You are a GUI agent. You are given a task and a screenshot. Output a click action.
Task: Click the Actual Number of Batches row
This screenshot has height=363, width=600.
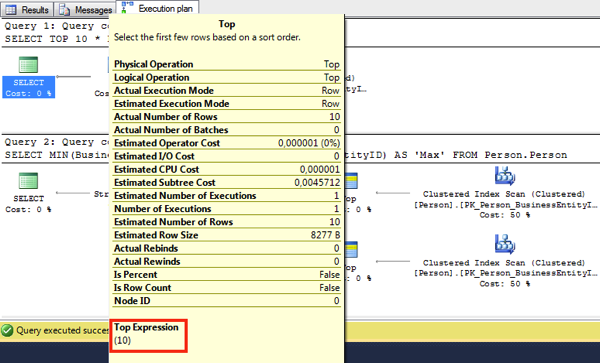click(227, 130)
